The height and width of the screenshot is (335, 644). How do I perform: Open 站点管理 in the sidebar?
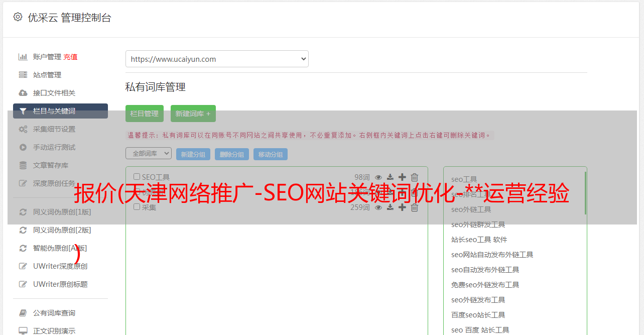coord(47,75)
